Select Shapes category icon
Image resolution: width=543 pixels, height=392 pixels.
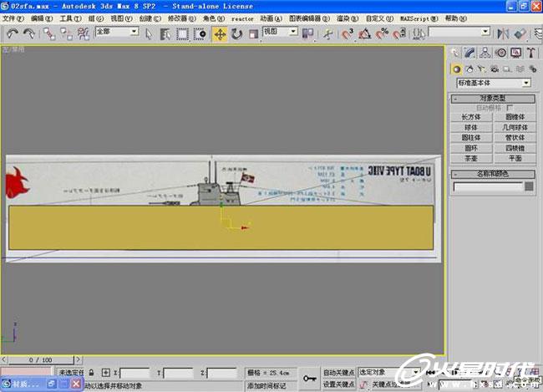click(469, 69)
